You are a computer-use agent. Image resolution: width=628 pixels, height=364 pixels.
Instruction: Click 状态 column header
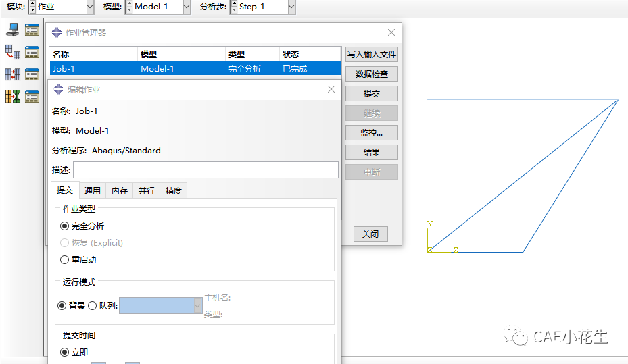point(310,55)
